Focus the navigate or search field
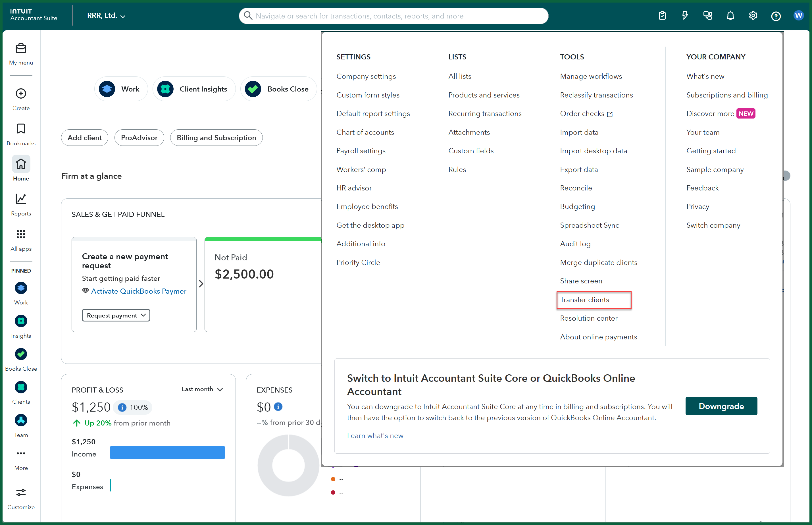Screen dimensions: 812x525 393,16
